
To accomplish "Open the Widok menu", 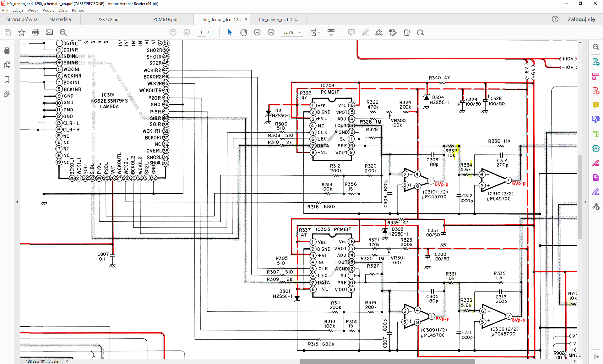I will click(33, 10).
